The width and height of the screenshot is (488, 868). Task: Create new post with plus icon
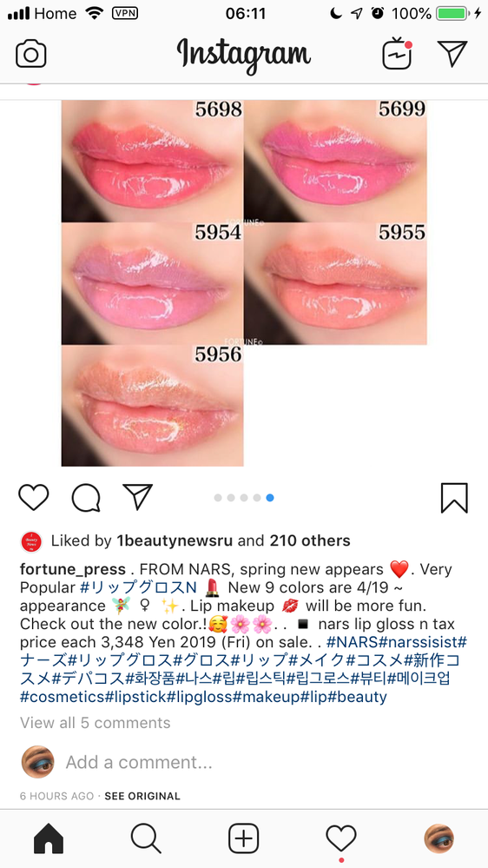point(244,838)
